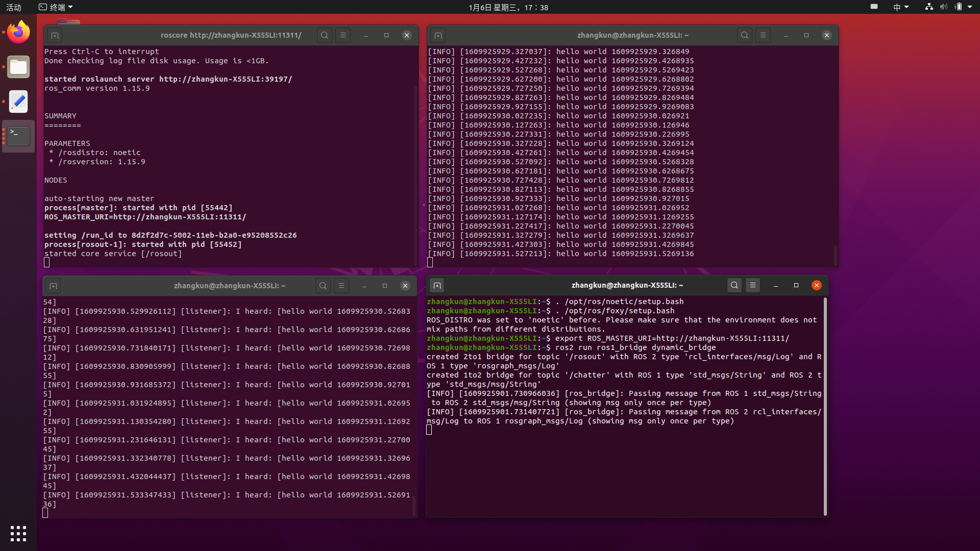980x551 pixels.
Task: Open hamburger menu in listener terminal
Action: 341,286
